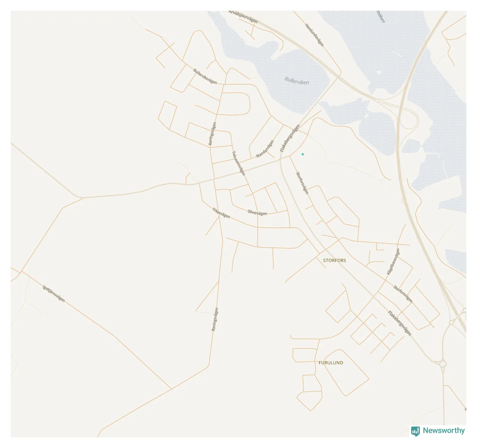Select the upper Storforsvägen street label

click(303, 183)
